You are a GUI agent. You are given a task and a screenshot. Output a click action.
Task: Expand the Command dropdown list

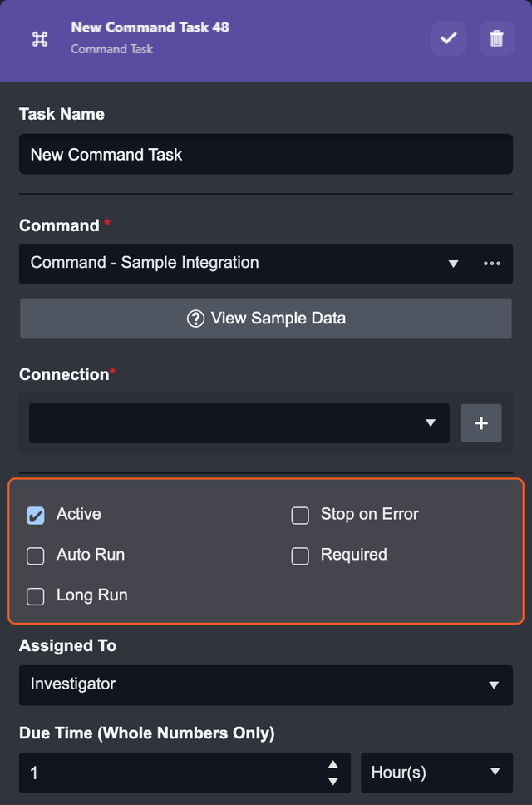point(453,264)
